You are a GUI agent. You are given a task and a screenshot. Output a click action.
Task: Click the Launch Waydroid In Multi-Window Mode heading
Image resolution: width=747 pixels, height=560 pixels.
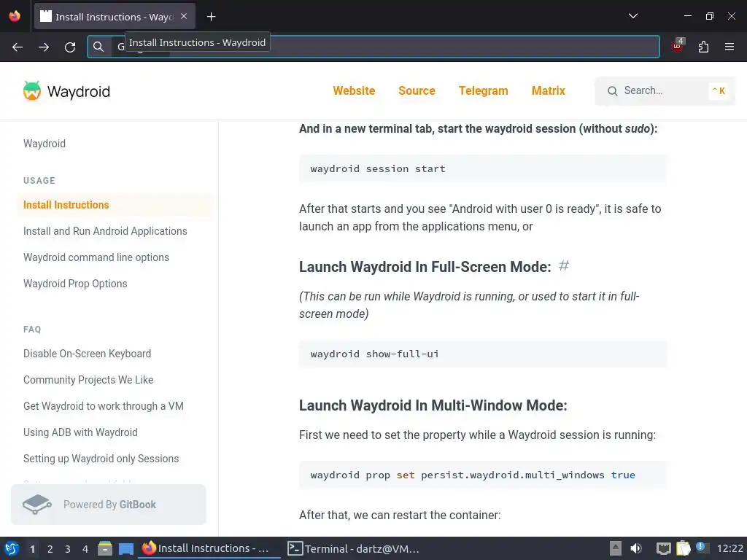coord(433,405)
